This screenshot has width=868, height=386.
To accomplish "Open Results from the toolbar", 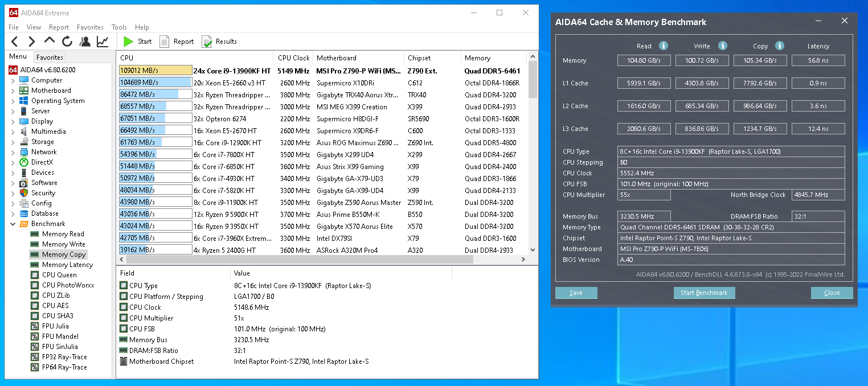I will 219,42.
